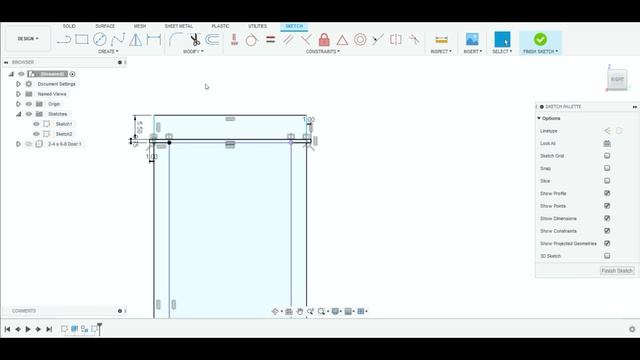Screen dimensions: 640x360
Task: Uncheck the Show Points checkbox
Action: point(607,206)
